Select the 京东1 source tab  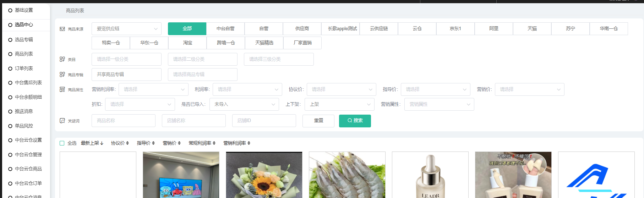pyautogui.click(x=455, y=29)
